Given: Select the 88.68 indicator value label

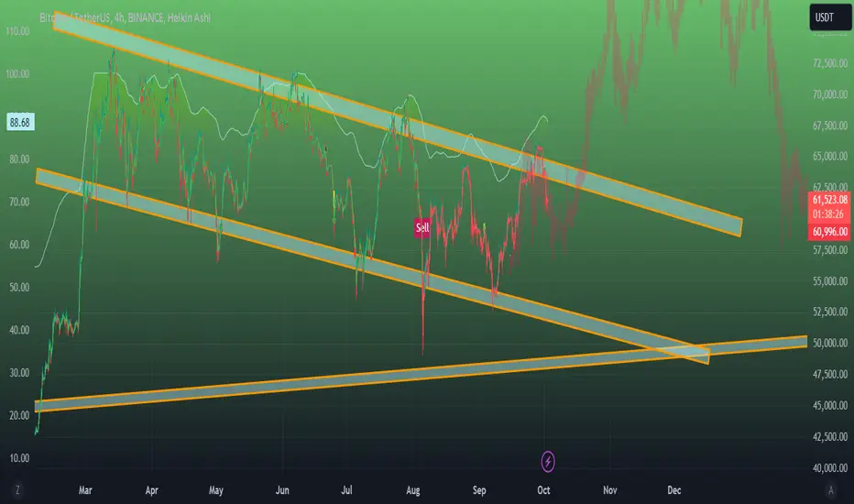Looking at the screenshot, I should (x=20, y=122).
